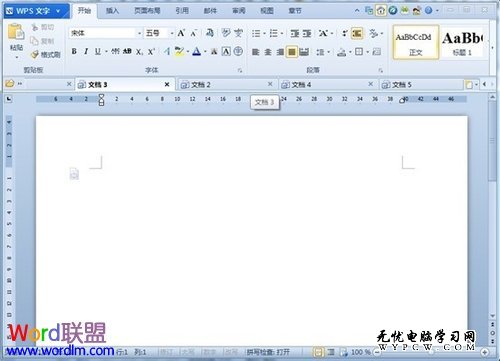Click the align right icon
The image size is (500, 361).
coord(280,52)
